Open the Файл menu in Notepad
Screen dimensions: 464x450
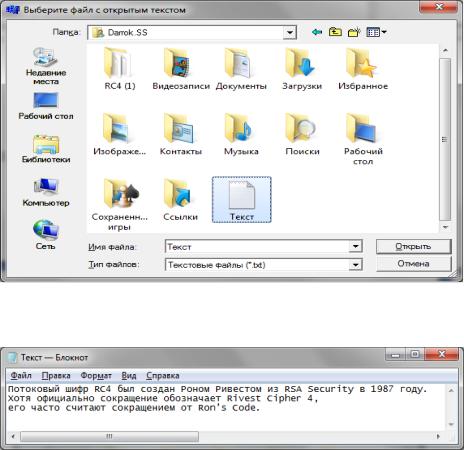(21, 376)
